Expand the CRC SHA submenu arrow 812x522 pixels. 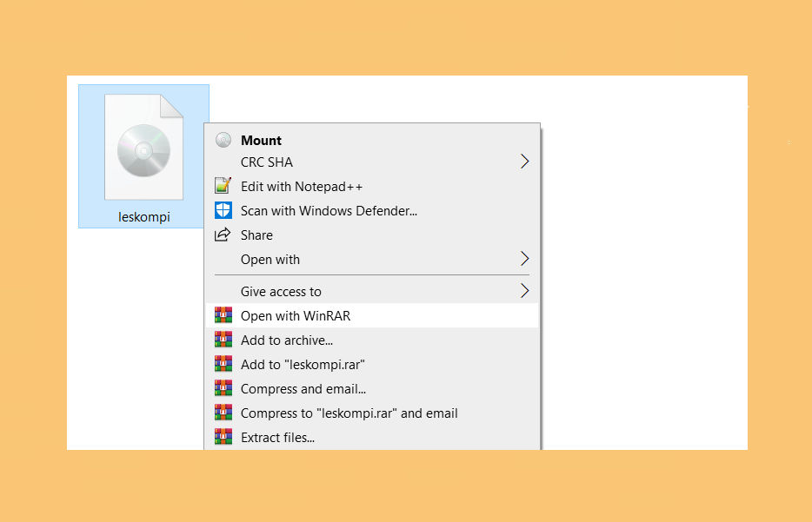(x=524, y=162)
